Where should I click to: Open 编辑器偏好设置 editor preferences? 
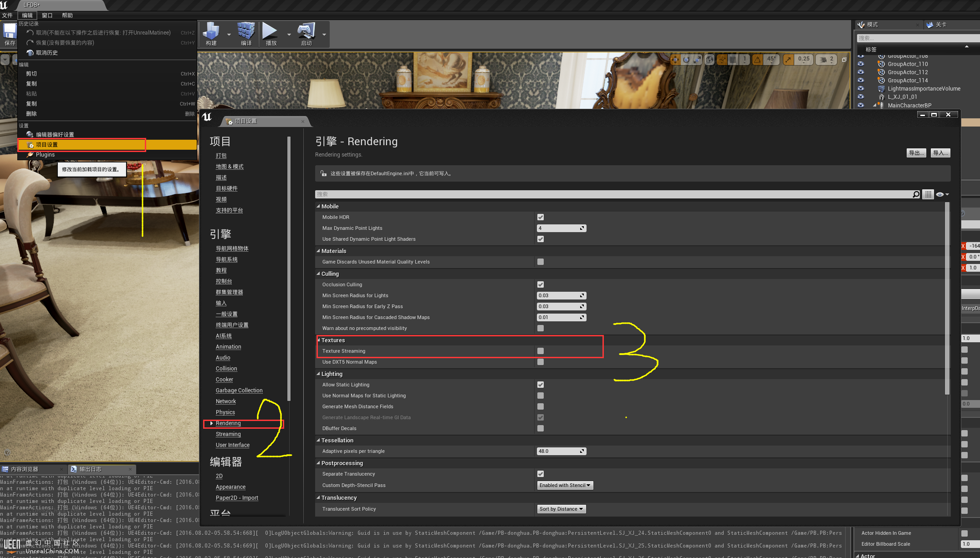[107, 135]
